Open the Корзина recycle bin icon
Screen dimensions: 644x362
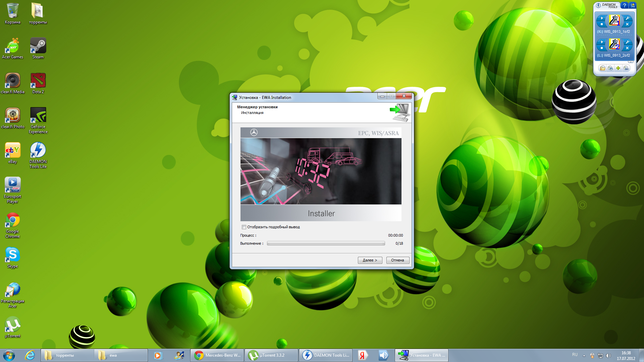click(x=13, y=14)
